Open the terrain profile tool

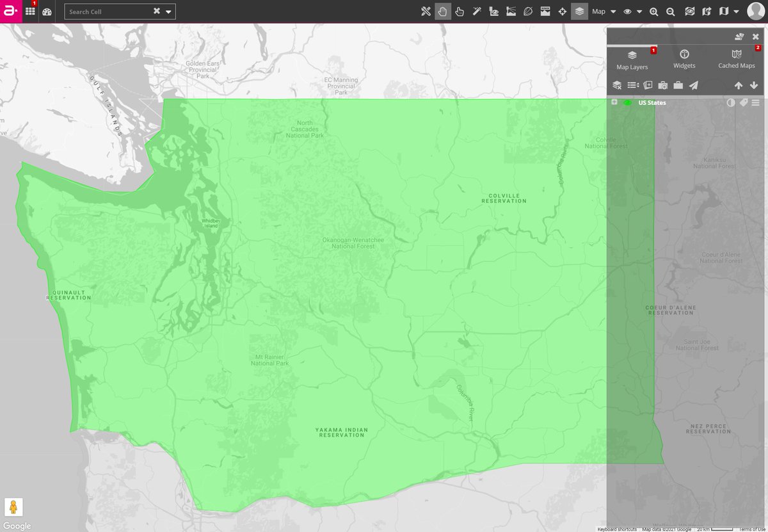point(511,12)
